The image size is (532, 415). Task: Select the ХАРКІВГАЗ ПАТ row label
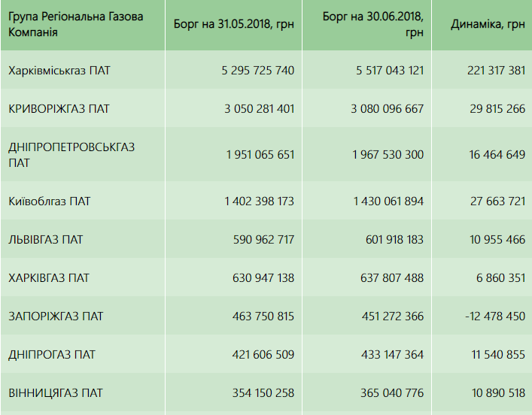[48, 278]
